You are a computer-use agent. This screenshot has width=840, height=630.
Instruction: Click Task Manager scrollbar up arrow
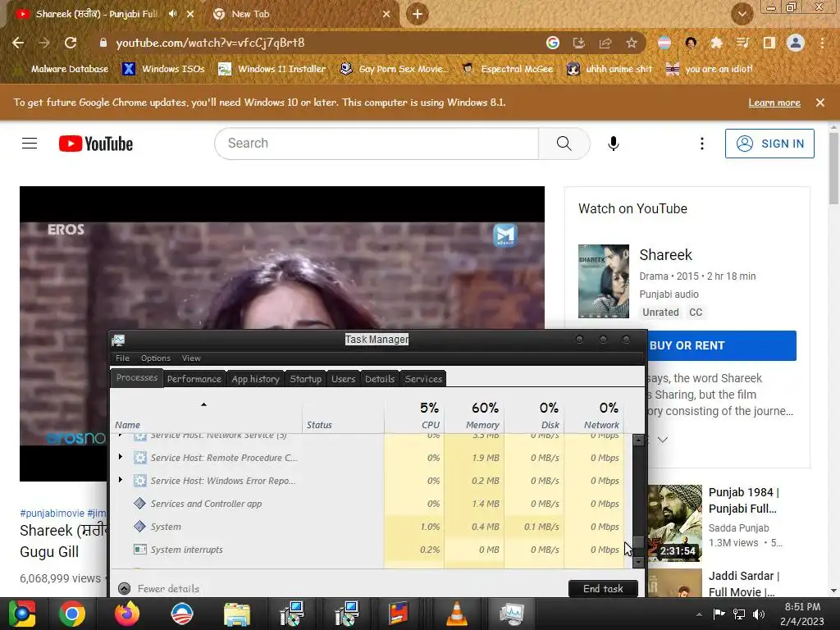pyautogui.click(x=638, y=441)
